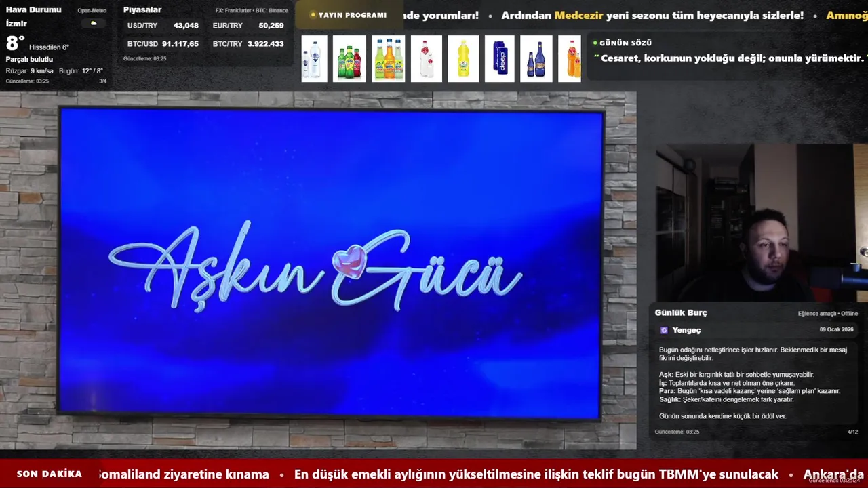This screenshot has width=868, height=488.
Task: Click the YAYIN PROGRAMI badge
Action: [x=349, y=15]
